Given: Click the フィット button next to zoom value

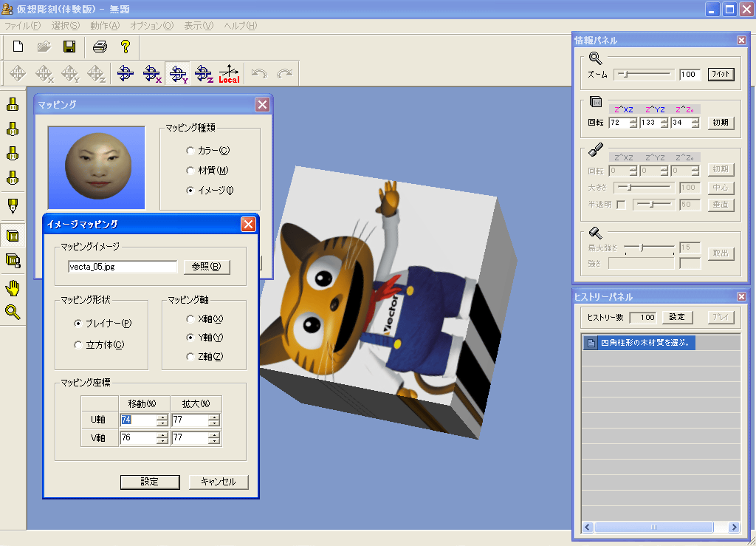Looking at the screenshot, I should coord(721,75).
